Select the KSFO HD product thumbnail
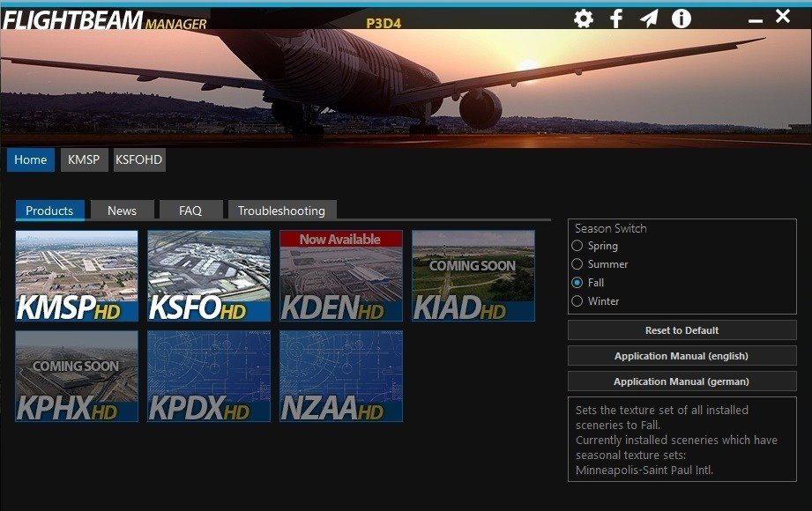Screen dimensions: 812x511 [209, 276]
